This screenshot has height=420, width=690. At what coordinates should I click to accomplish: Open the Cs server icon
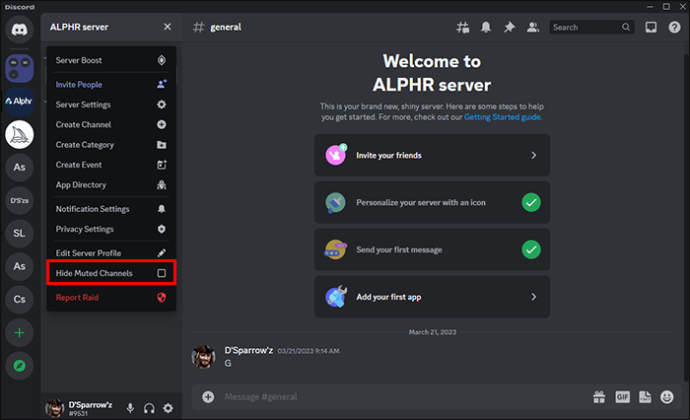pyautogui.click(x=19, y=299)
